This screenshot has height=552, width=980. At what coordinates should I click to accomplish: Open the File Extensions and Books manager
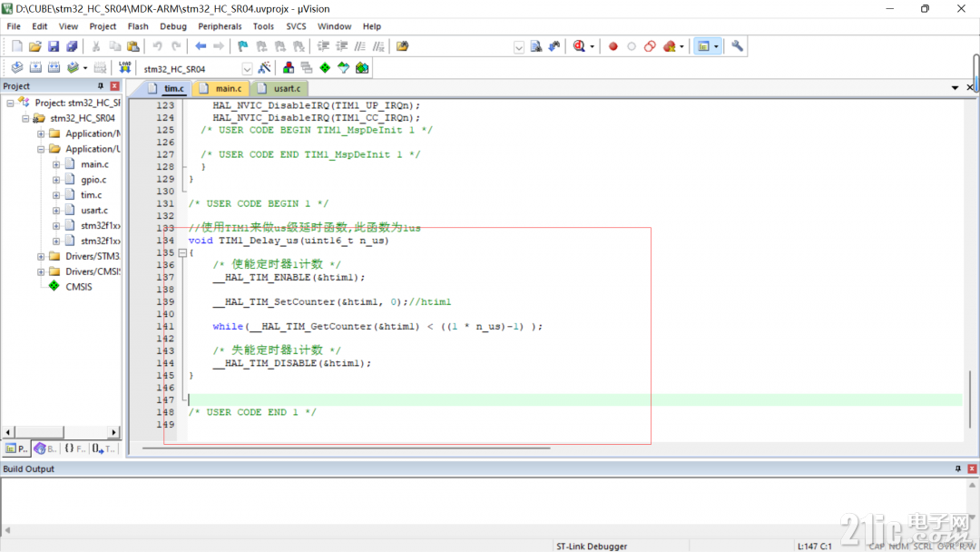(x=289, y=67)
